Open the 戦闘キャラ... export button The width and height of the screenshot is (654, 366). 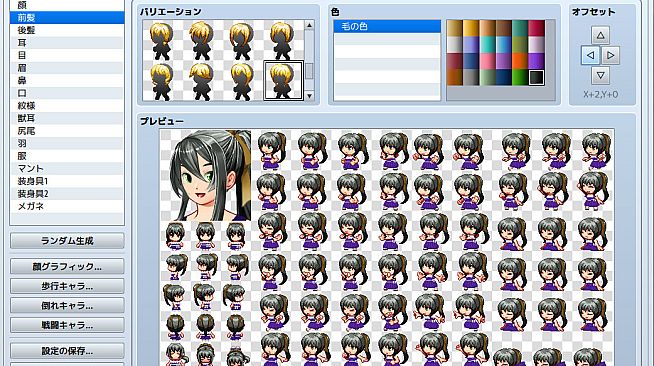coord(67,325)
